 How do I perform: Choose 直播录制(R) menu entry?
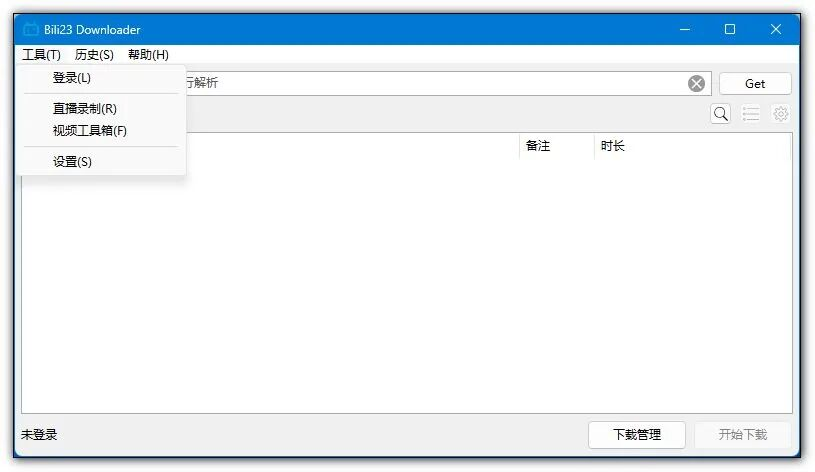tap(85, 108)
